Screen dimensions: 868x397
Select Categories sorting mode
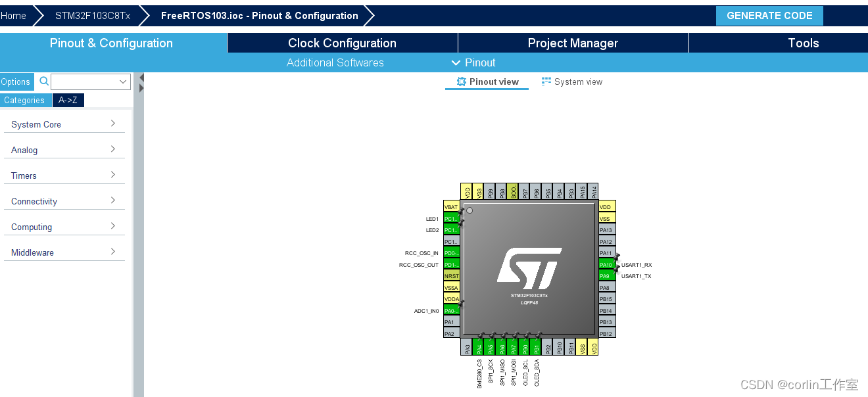click(24, 100)
